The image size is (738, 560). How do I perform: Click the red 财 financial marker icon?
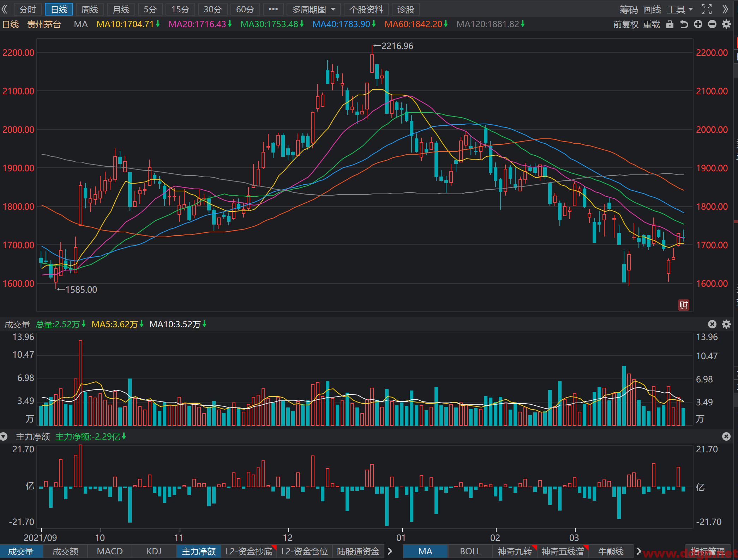(x=684, y=305)
